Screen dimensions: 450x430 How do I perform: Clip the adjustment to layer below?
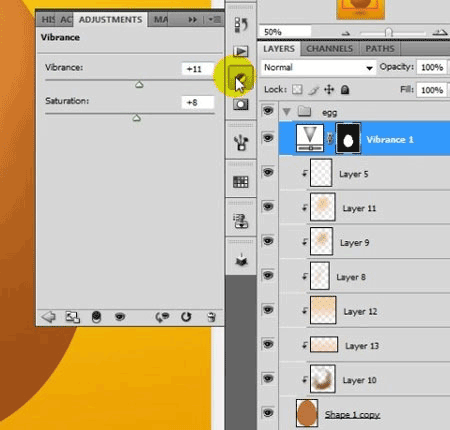pyautogui.click(x=96, y=317)
